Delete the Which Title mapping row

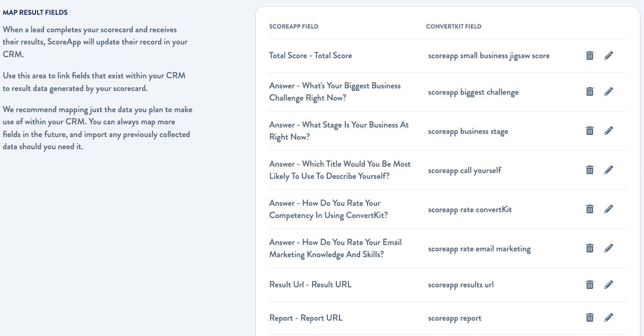tap(589, 170)
